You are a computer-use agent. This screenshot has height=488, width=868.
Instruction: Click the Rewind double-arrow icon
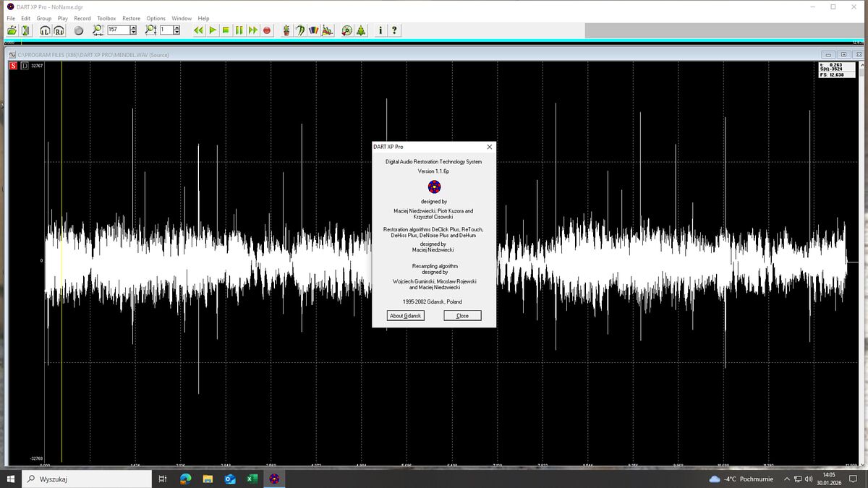point(199,30)
